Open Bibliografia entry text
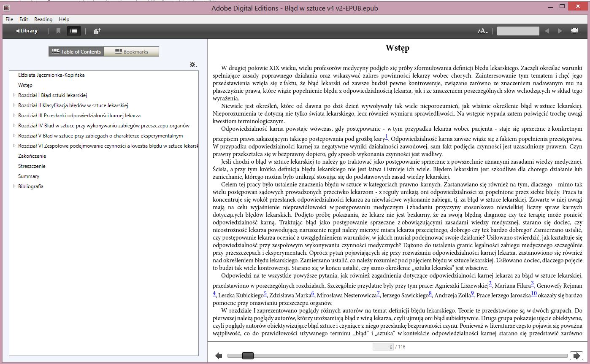Screen dimensions: 590x364 31,186
